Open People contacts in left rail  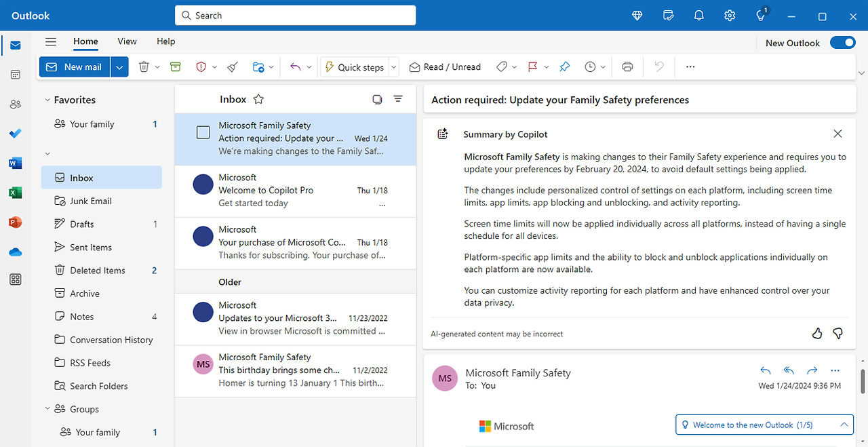[x=15, y=104]
